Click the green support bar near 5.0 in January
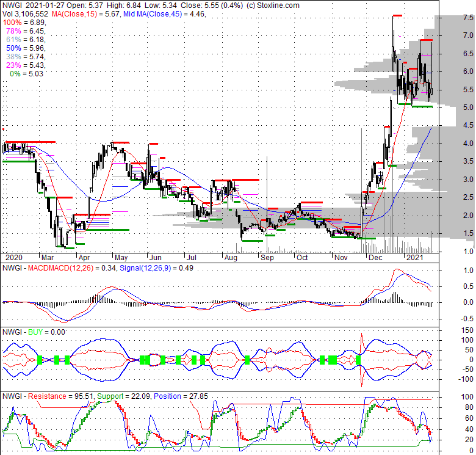 pos(422,107)
